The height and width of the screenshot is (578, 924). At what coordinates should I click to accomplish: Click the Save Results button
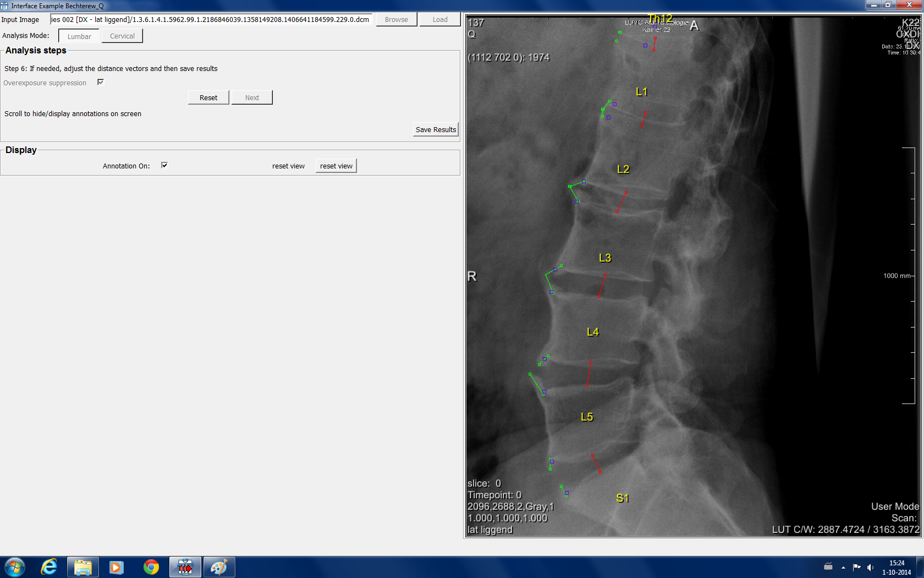[436, 129]
